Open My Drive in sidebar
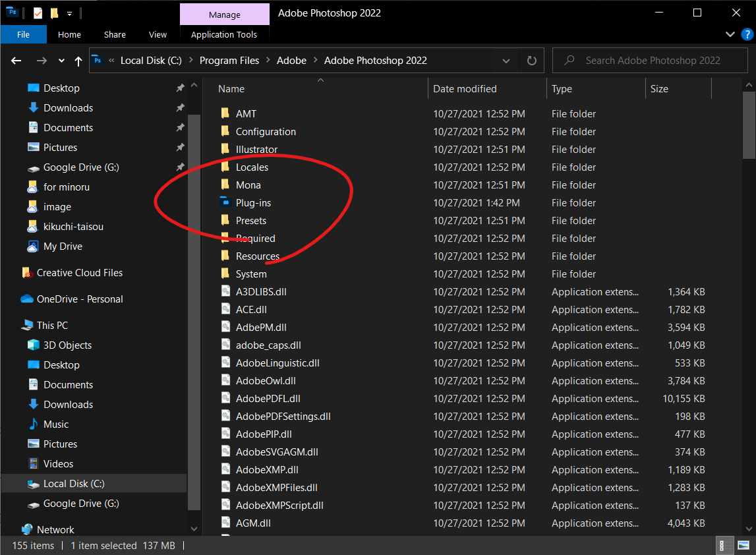 pyautogui.click(x=63, y=247)
